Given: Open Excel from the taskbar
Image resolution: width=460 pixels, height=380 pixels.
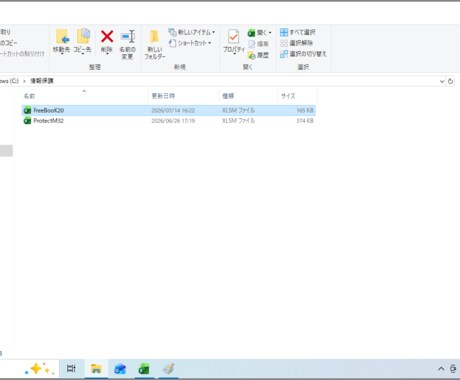Looking at the screenshot, I should click(x=144, y=369).
